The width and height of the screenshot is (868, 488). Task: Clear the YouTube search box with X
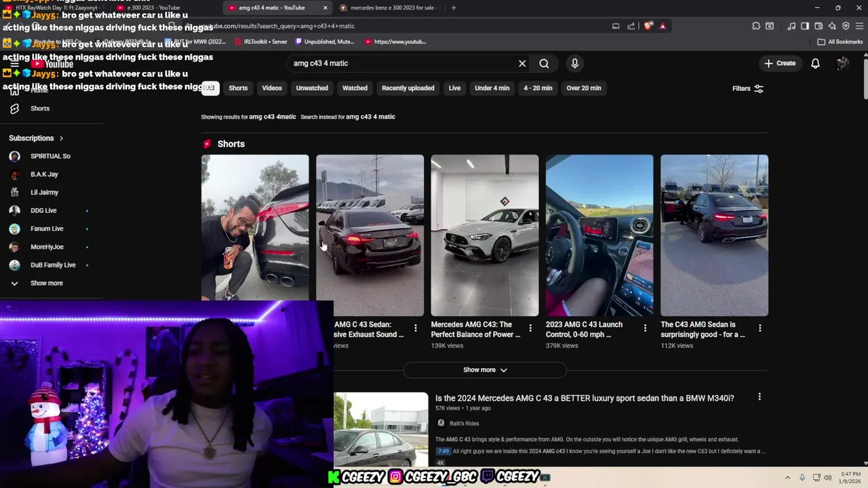pos(522,63)
